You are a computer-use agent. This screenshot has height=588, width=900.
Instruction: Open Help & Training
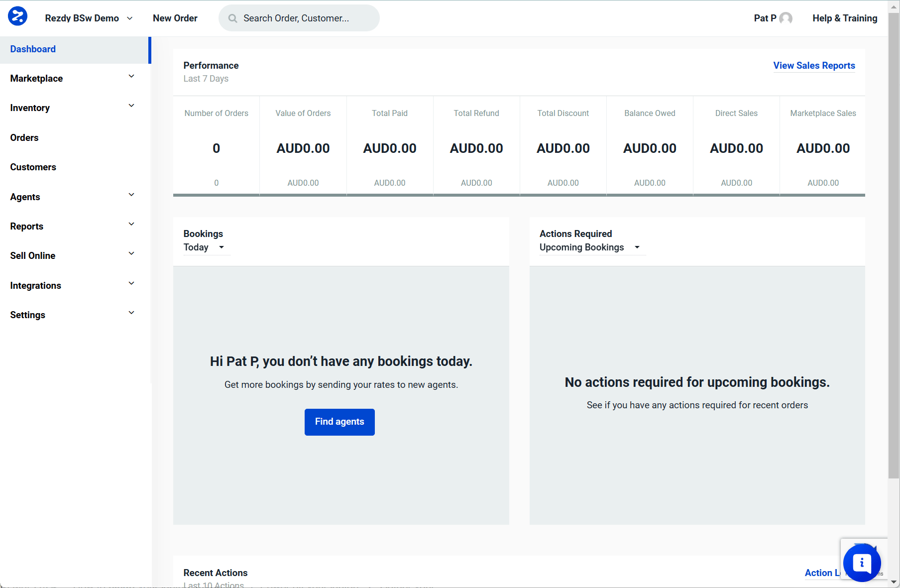844,18
